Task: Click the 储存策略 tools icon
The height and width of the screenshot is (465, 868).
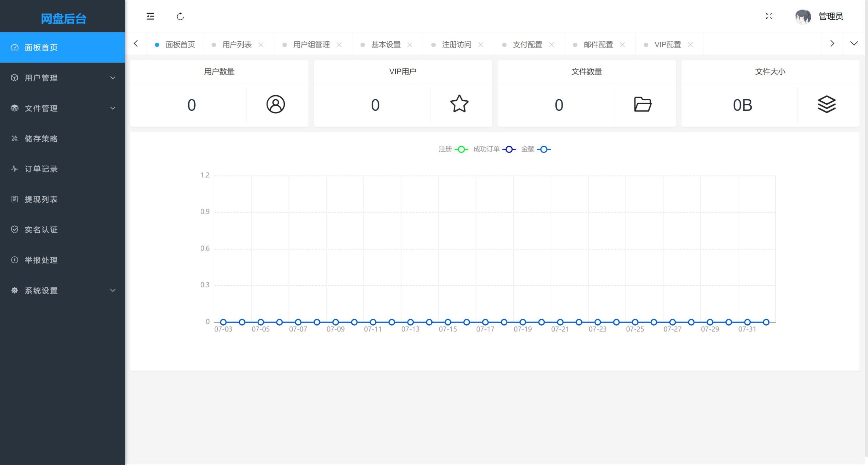Action: (x=14, y=138)
